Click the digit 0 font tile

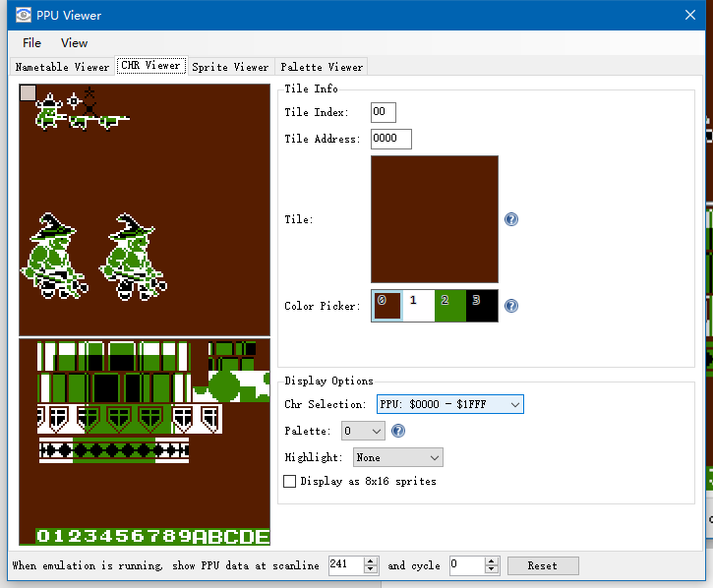tap(43, 536)
